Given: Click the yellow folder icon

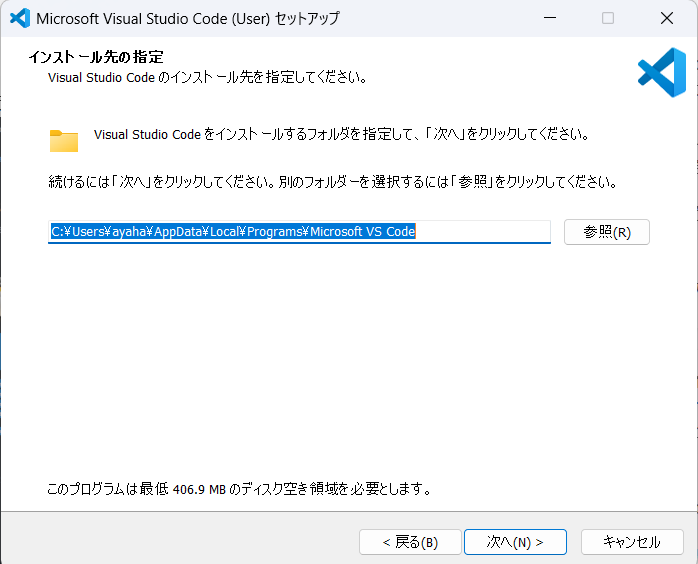Looking at the screenshot, I should coord(64,141).
